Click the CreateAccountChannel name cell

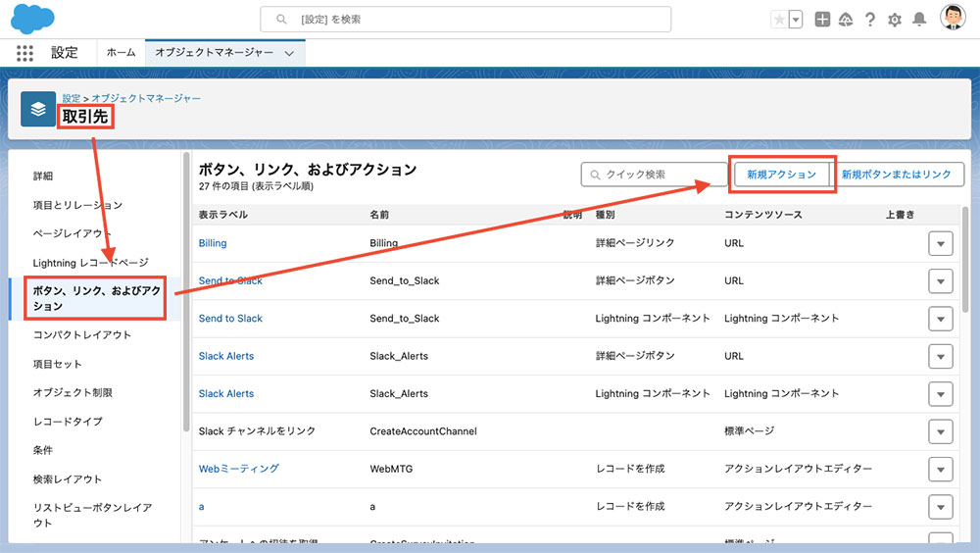[x=423, y=431]
